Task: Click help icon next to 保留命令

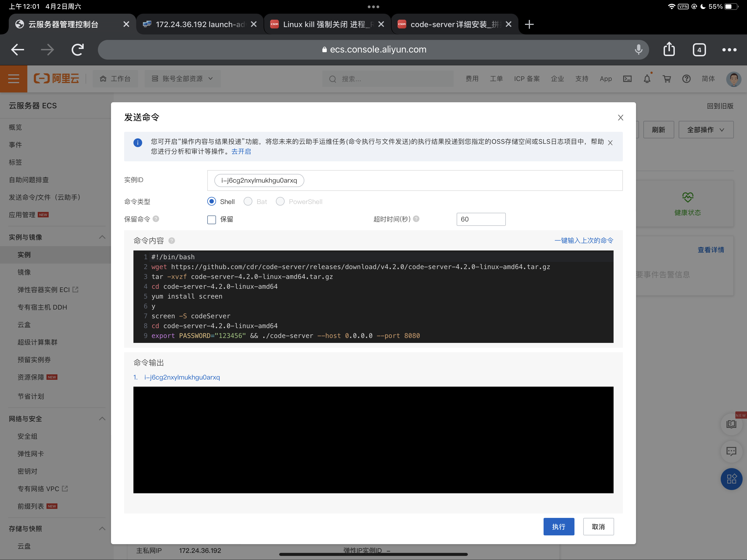Action: coord(156,219)
